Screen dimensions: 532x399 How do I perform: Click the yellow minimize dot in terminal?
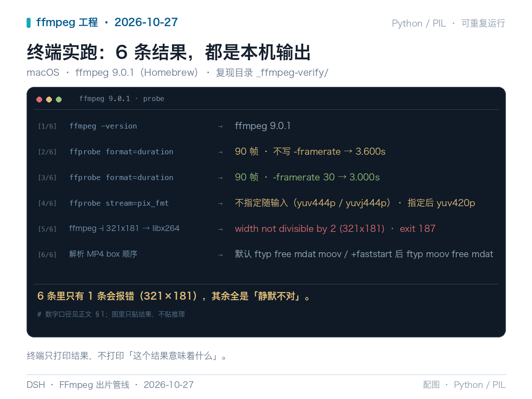coord(49,99)
